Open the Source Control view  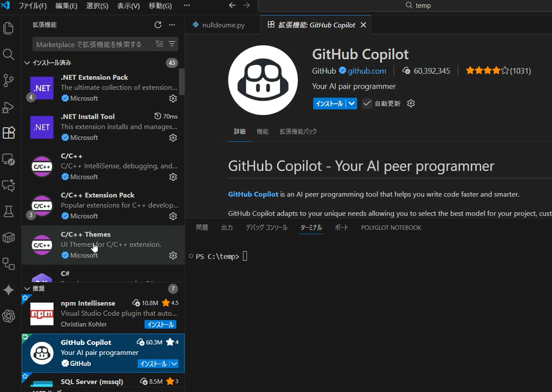click(9, 81)
